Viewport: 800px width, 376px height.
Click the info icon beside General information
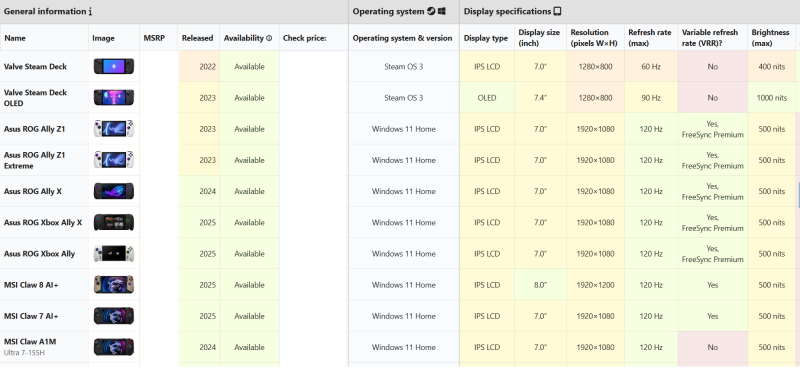click(x=90, y=11)
